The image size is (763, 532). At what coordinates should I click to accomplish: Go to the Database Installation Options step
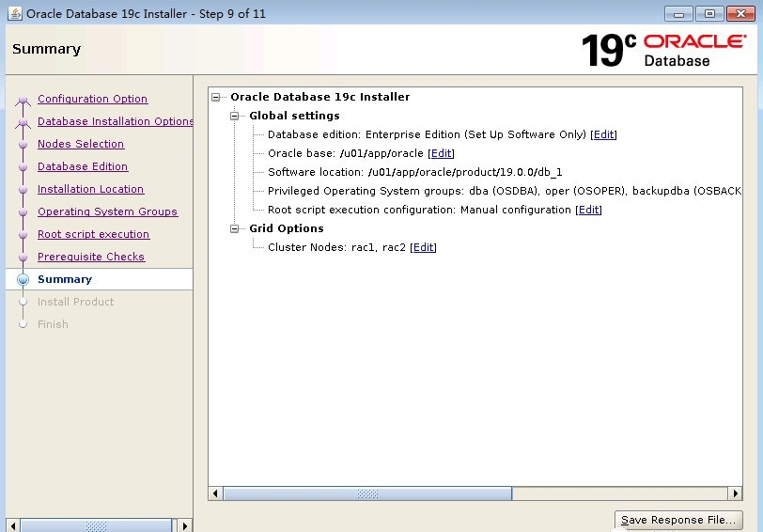[x=115, y=121]
